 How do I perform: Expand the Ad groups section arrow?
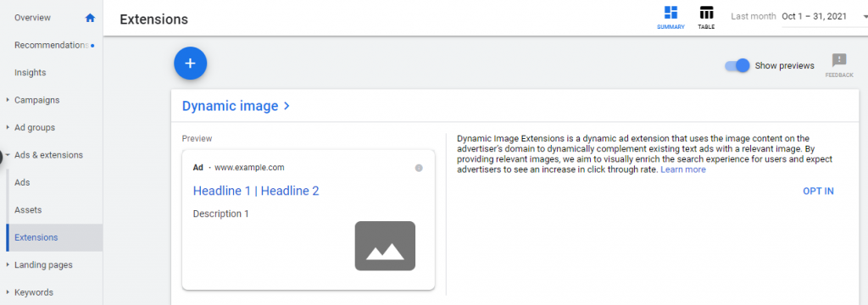click(7, 127)
